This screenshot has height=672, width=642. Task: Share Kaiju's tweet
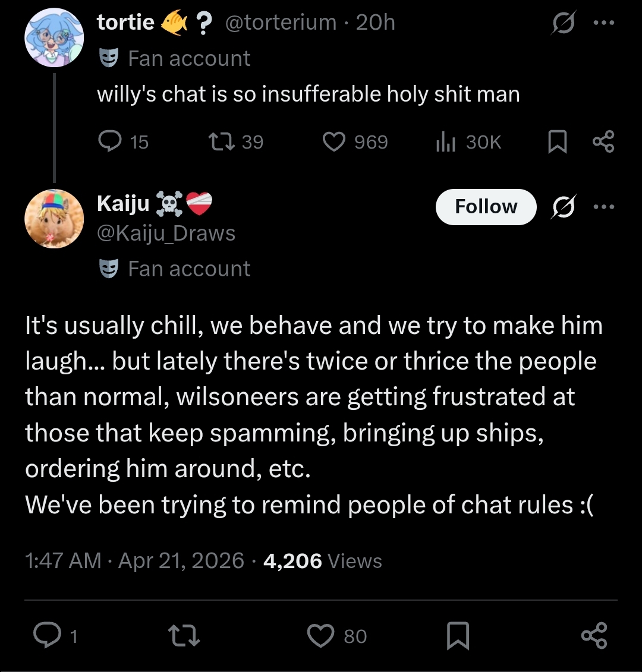594,636
